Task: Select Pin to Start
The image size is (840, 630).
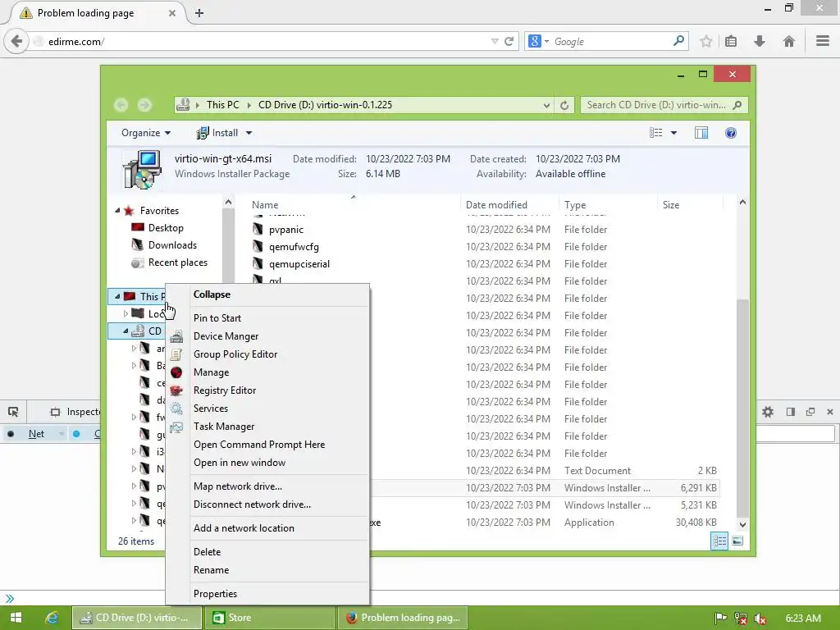Action: [217, 318]
